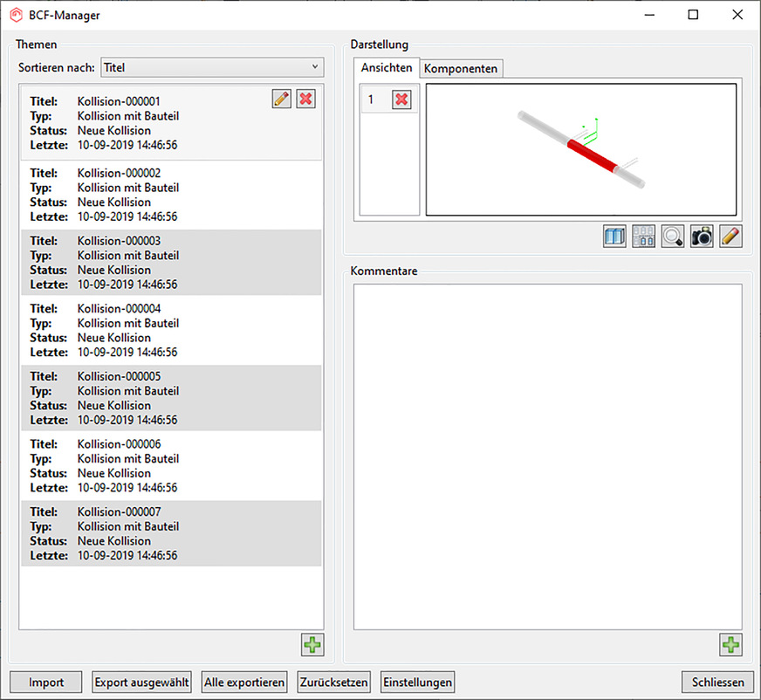Viewport: 761px width, 700px height.
Task: Take a snapshot with the camera icon
Action: click(702, 237)
